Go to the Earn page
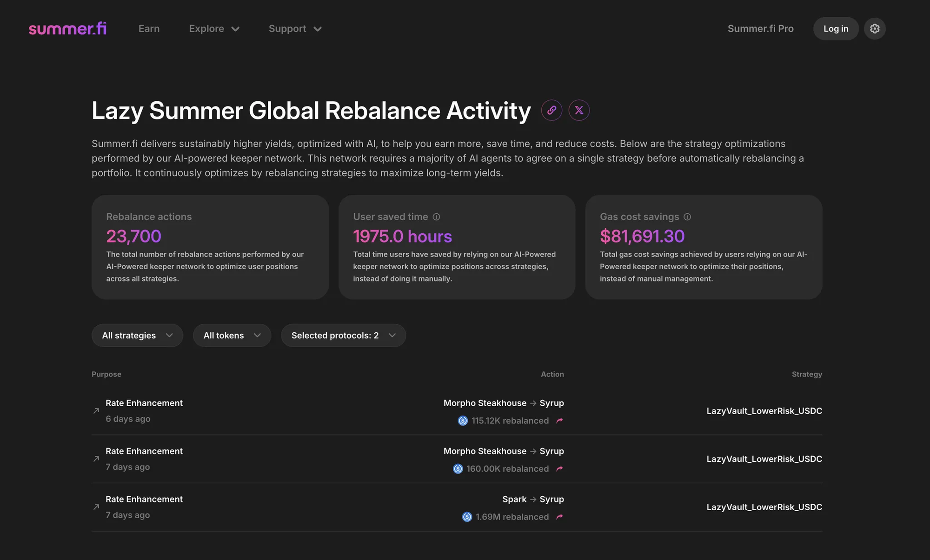Viewport: 930px width, 560px height. tap(149, 29)
